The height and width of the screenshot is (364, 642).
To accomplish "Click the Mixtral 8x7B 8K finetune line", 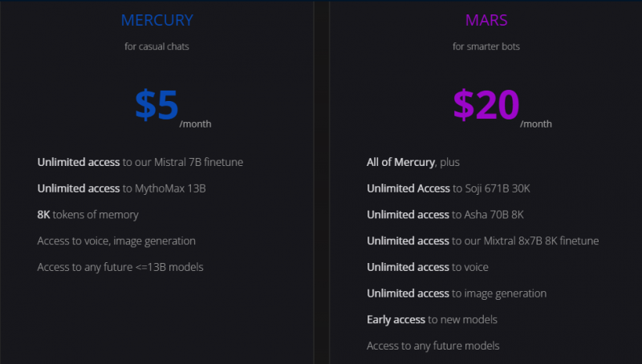I will click(x=483, y=241).
